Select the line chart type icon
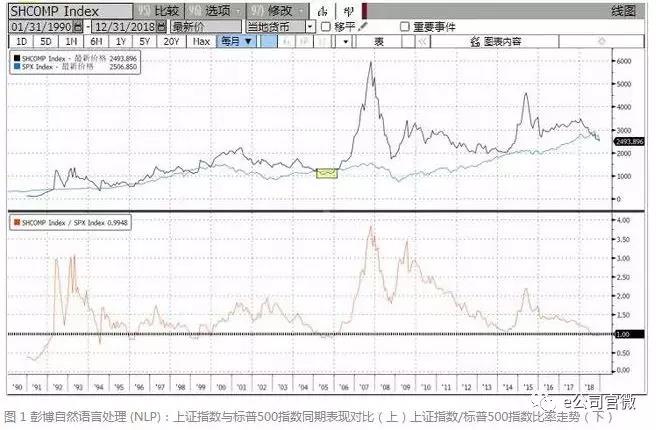656x430 pixels. pos(322,11)
